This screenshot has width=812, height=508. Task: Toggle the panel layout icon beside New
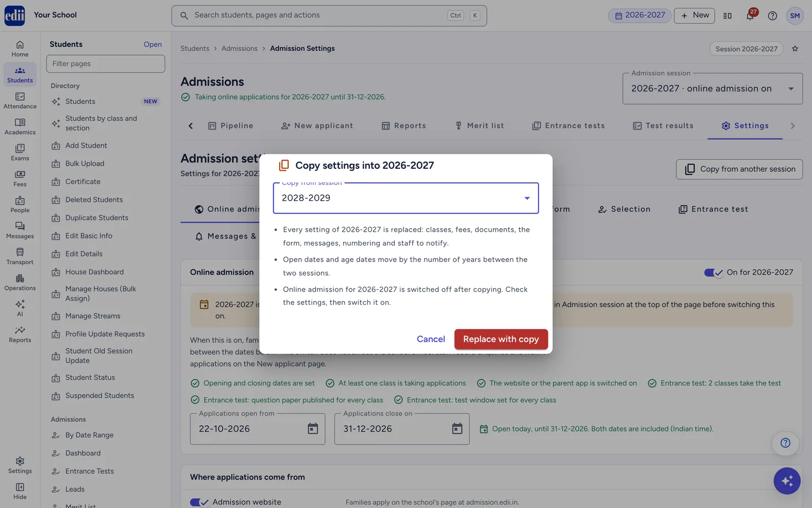click(727, 16)
